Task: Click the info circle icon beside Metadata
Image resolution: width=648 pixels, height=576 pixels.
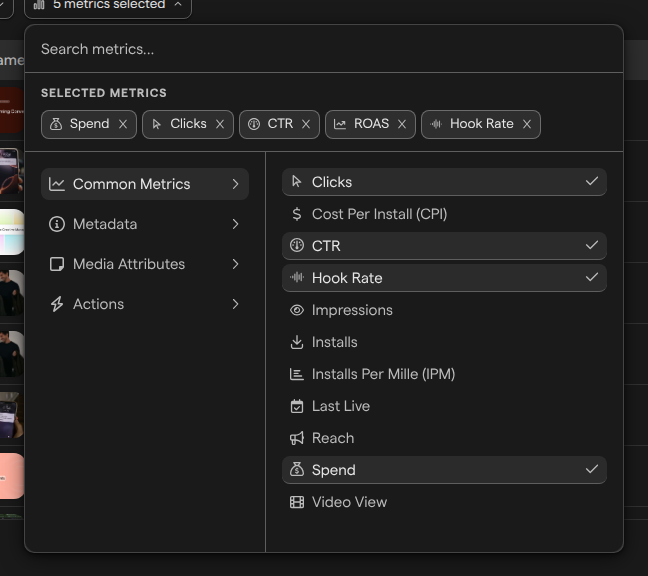Action: tap(57, 224)
